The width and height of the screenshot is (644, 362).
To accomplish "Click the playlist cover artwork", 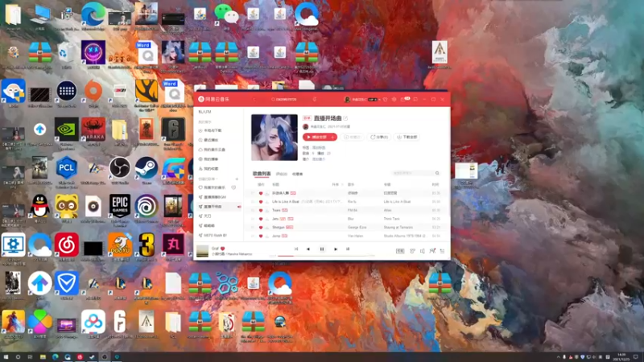I will 275,138.
